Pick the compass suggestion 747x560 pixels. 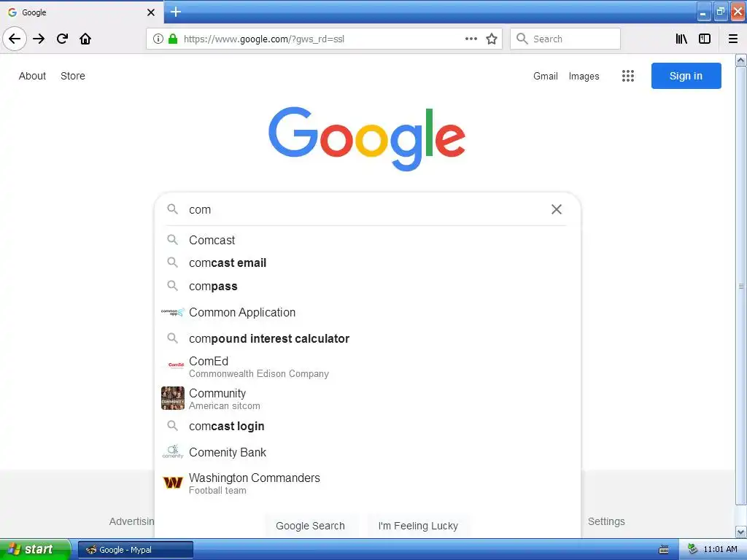coord(368,286)
